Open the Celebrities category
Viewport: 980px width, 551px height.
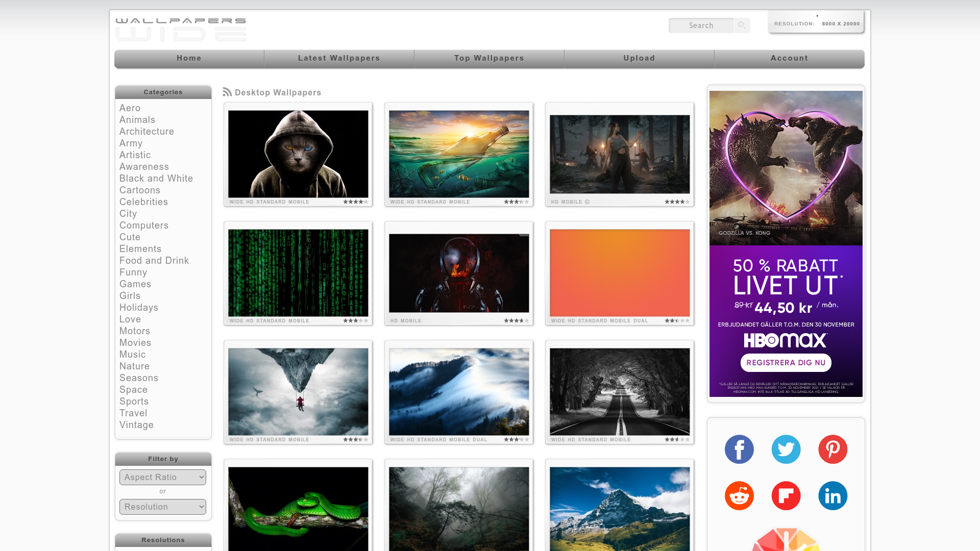click(x=144, y=202)
